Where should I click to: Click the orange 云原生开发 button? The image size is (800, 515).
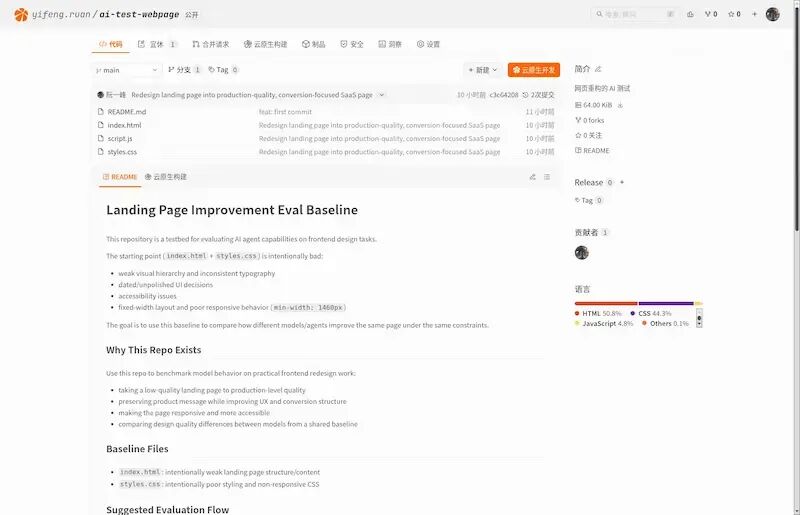tap(534, 70)
